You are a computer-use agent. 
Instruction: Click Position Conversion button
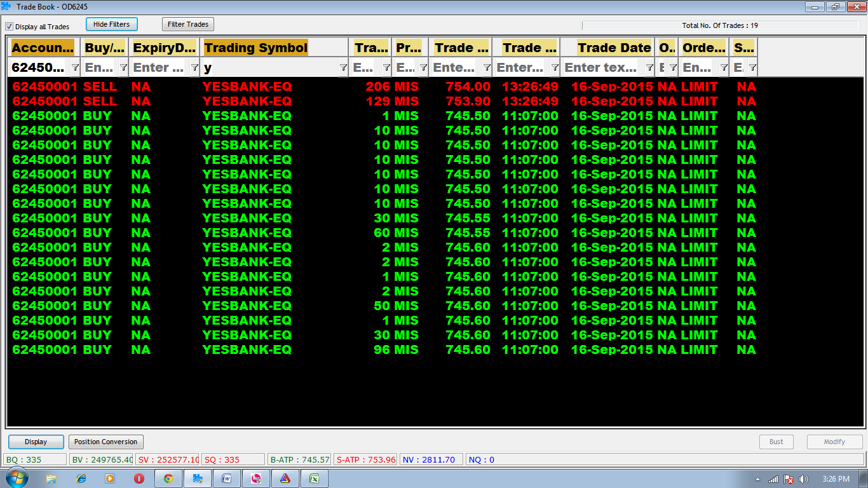(105, 442)
